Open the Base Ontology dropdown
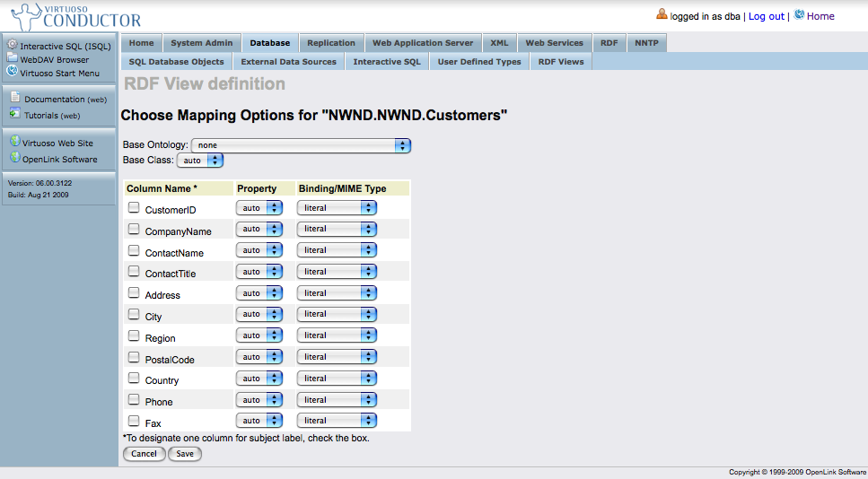 tap(301, 145)
